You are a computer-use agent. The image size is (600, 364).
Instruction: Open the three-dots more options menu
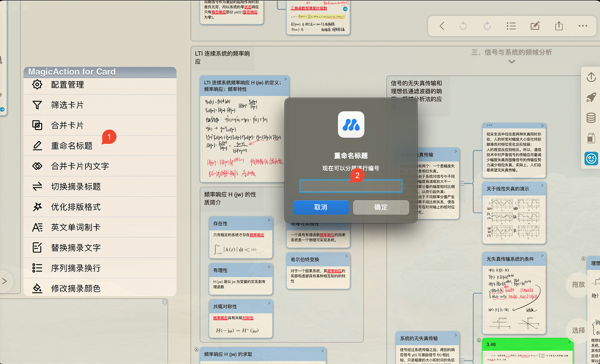point(582,26)
